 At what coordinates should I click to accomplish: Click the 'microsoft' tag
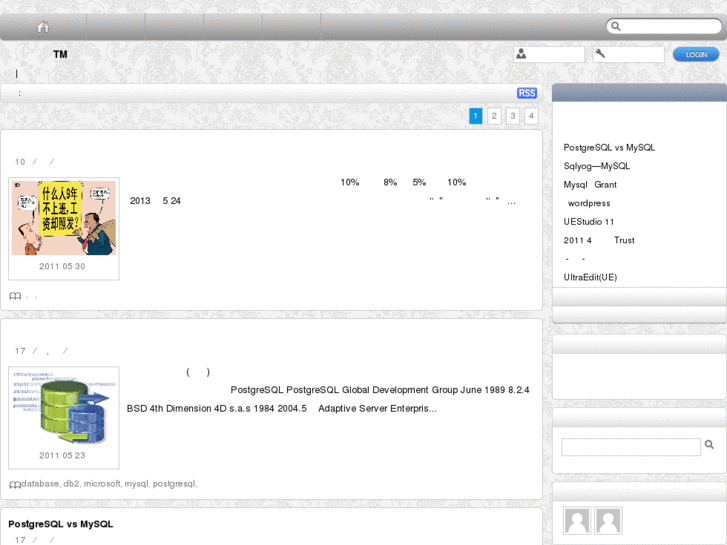(102, 484)
